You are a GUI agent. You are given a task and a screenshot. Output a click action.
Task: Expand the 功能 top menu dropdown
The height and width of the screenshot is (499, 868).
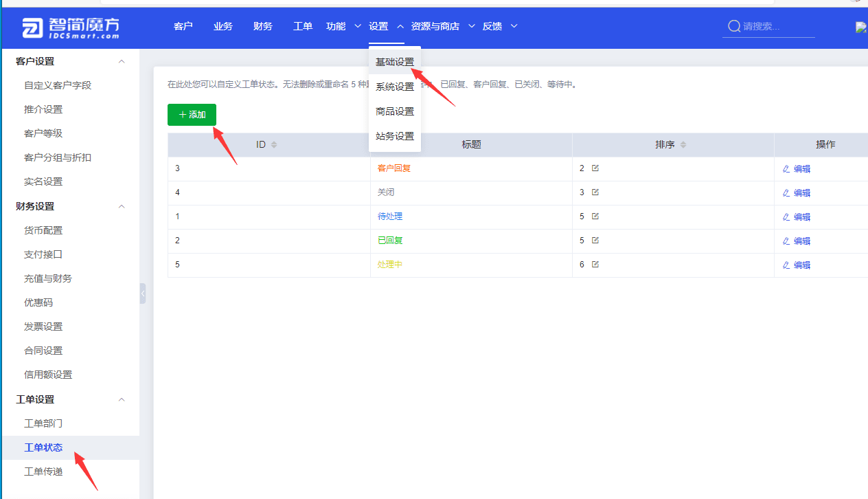click(357, 26)
